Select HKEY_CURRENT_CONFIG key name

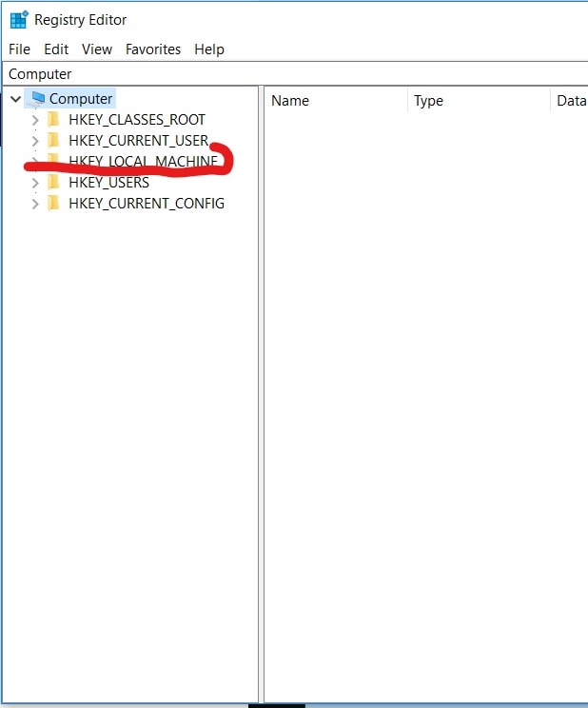147,204
